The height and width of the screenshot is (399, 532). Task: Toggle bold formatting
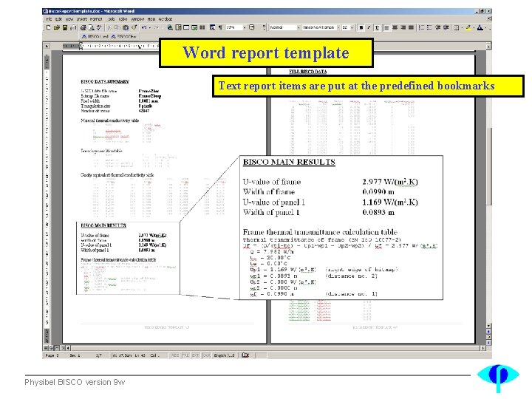tap(361, 27)
